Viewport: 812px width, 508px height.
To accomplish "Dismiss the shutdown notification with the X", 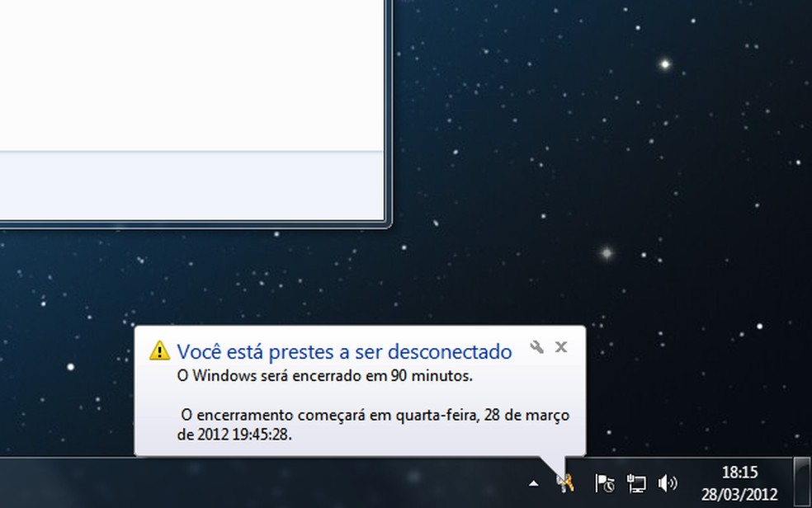I will tap(561, 347).
